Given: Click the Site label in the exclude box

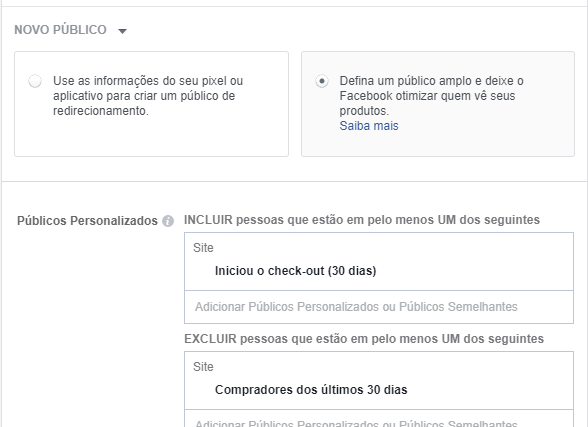Looking at the screenshot, I should 203,367.
